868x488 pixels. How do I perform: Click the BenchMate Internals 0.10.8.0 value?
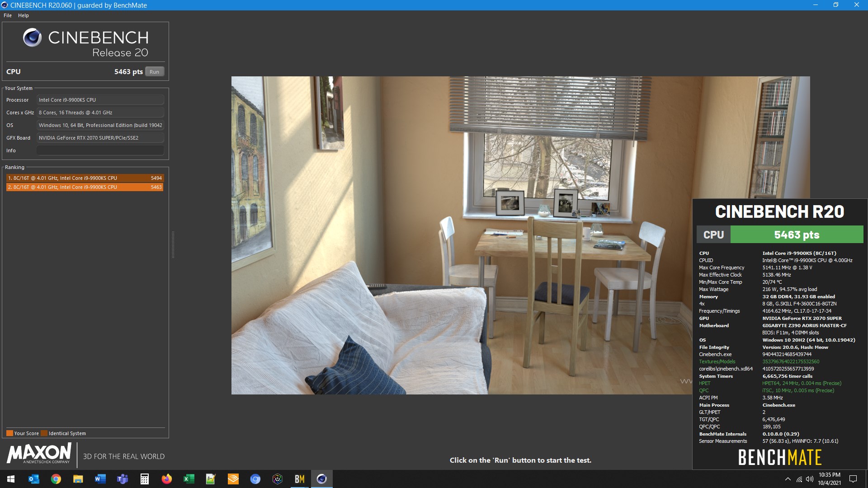pos(781,434)
